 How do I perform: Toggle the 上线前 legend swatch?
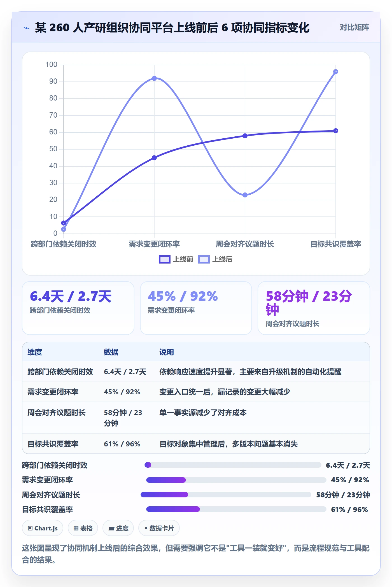(x=164, y=259)
